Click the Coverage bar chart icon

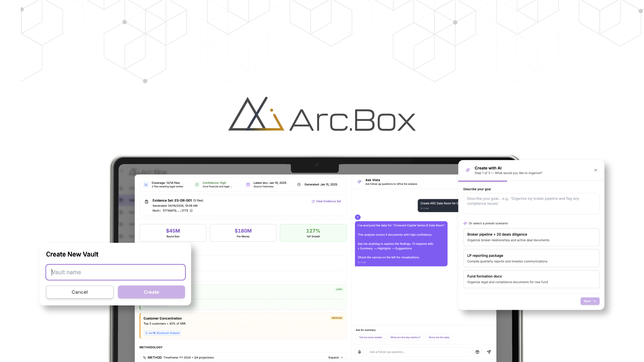pyautogui.click(x=146, y=185)
